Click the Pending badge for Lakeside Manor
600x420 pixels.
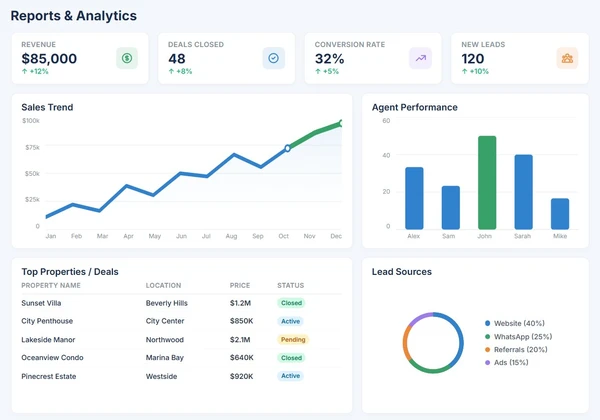[x=293, y=340]
